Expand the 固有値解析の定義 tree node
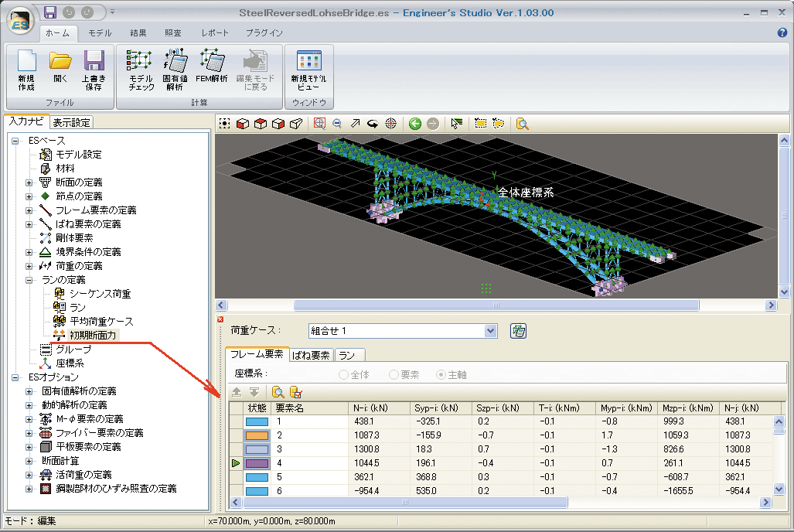 (29, 391)
